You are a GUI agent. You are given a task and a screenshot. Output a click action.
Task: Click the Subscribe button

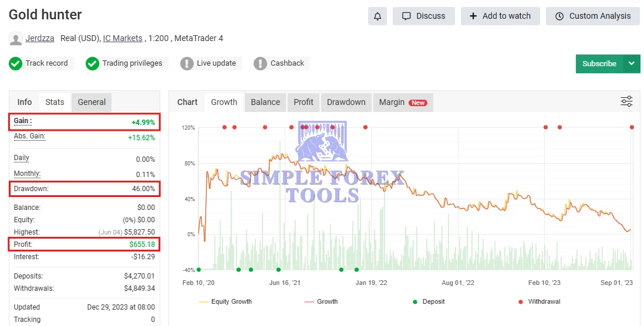(599, 63)
